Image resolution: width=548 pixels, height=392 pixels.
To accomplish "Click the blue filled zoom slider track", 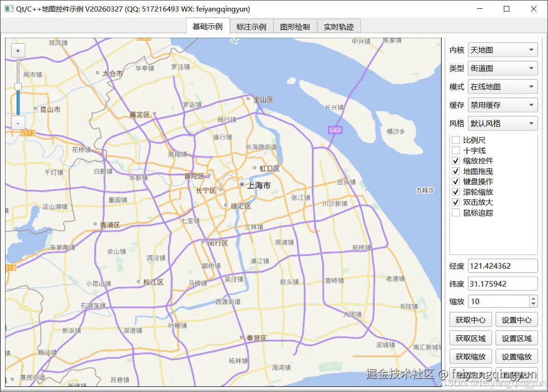I will click(18, 103).
